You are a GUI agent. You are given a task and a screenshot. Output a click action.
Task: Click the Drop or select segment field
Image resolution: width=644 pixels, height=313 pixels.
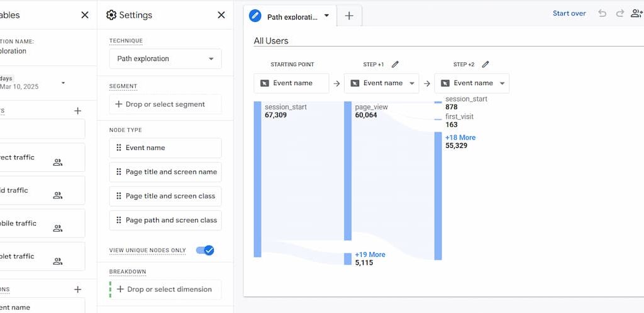(x=165, y=104)
